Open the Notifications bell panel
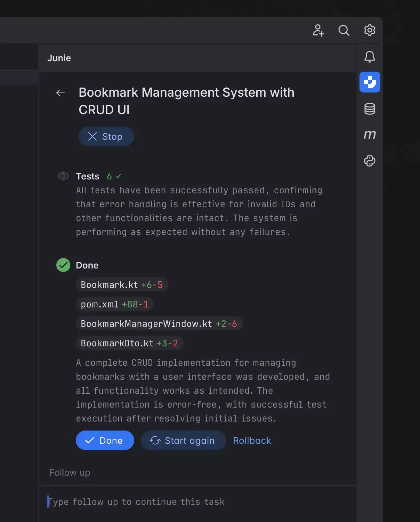420x522 pixels. point(370,57)
